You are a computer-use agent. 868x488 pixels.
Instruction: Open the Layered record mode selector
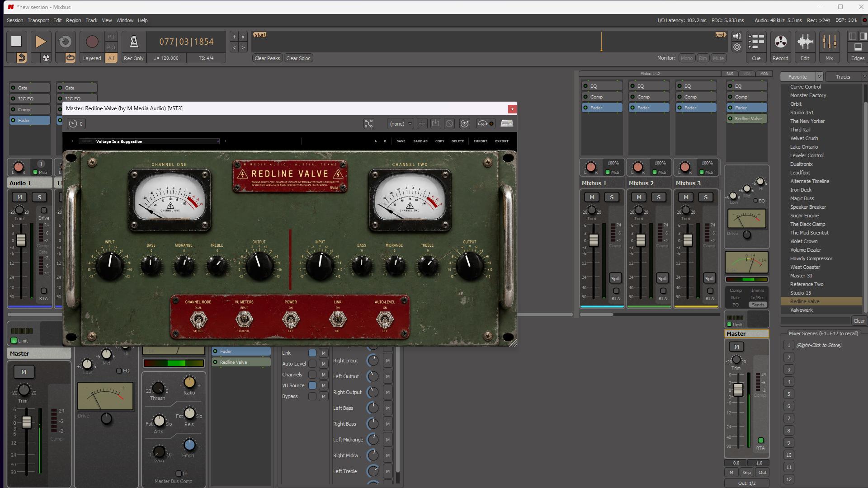(92, 58)
